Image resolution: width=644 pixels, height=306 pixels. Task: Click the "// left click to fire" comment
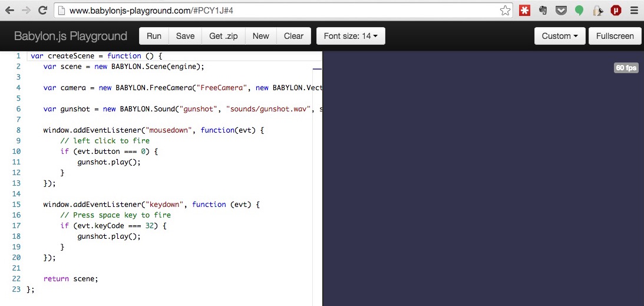coord(105,141)
